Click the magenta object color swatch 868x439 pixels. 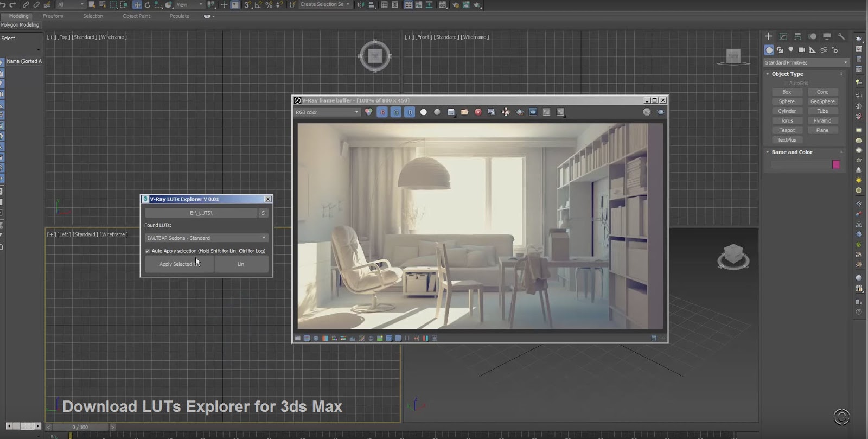(x=836, y=164)
